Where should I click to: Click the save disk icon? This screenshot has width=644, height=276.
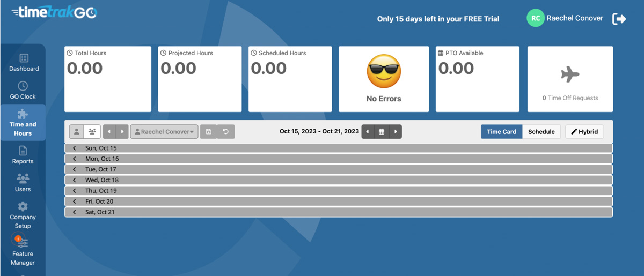coord(209,131)
